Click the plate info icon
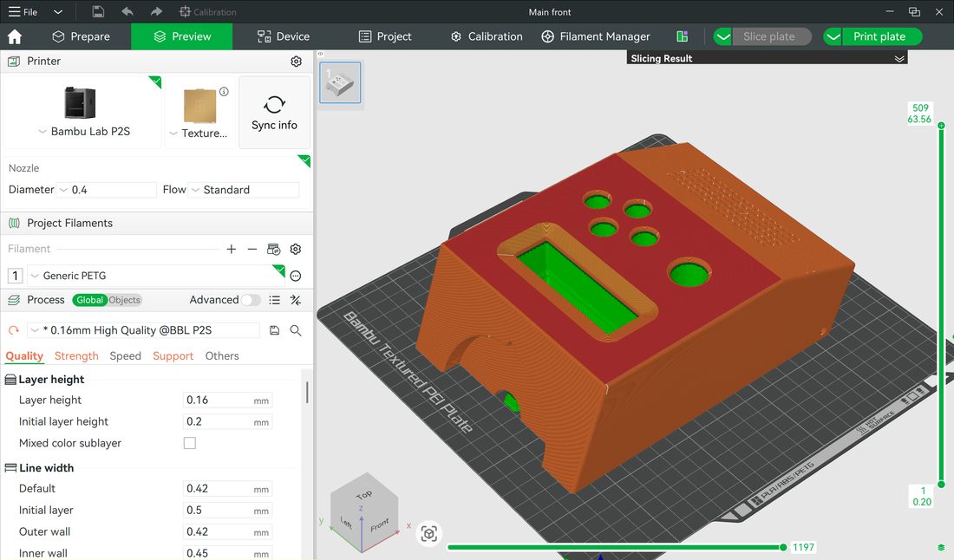The image size is (954, 560). [x=224, y=92]
